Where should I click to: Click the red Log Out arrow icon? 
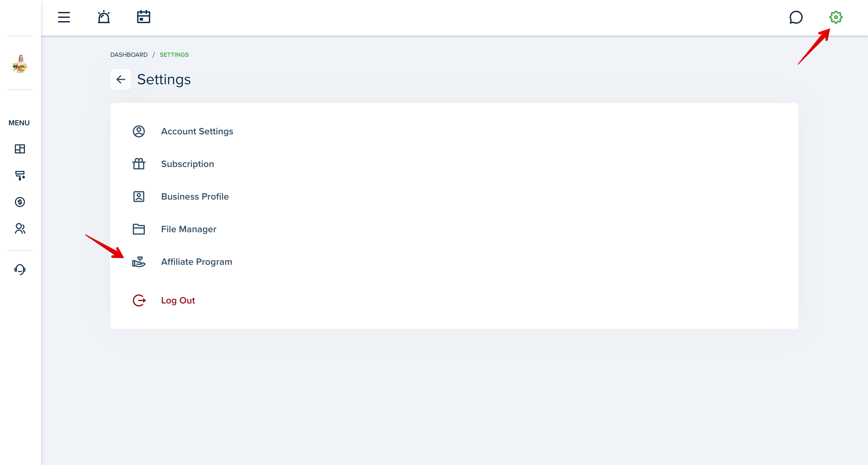click(139, 300)
